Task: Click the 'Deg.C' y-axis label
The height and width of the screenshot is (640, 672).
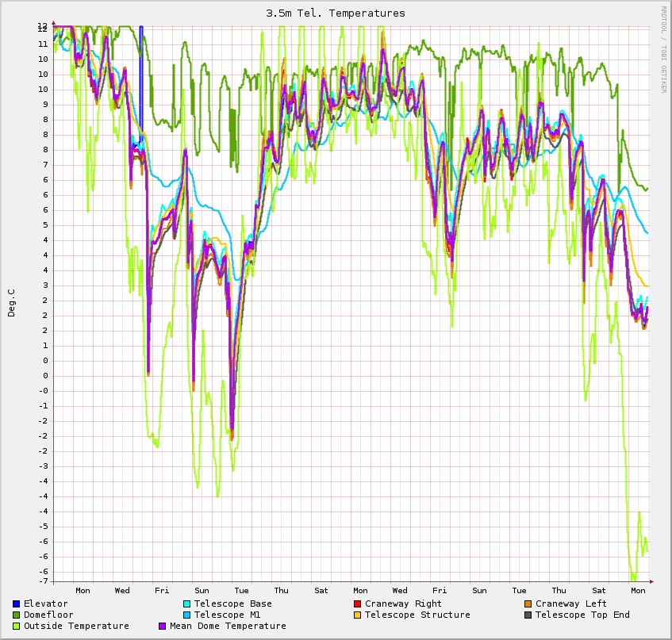Action: (11, 303)
